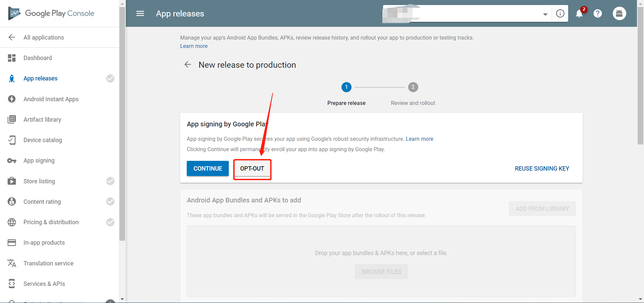Click the Artifact library icon
The width and height of the screenshot is (644, 303).
(12, 119)
